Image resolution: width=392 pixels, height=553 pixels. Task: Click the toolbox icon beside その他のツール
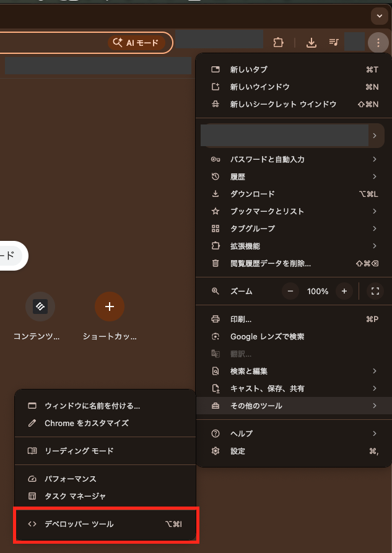[x=216, y=406]
